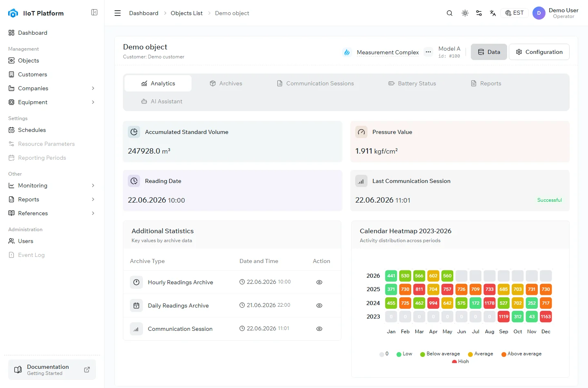Open the EST timezone selector

pos(514,13)
